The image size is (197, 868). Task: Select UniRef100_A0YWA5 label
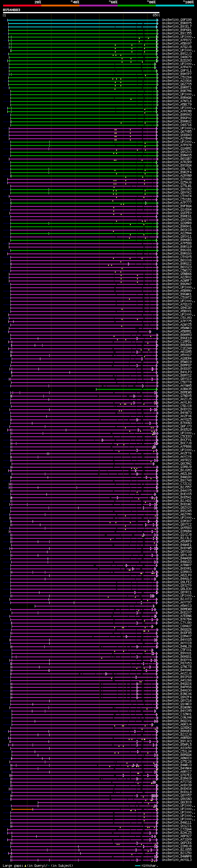click(x=177, y=386)
